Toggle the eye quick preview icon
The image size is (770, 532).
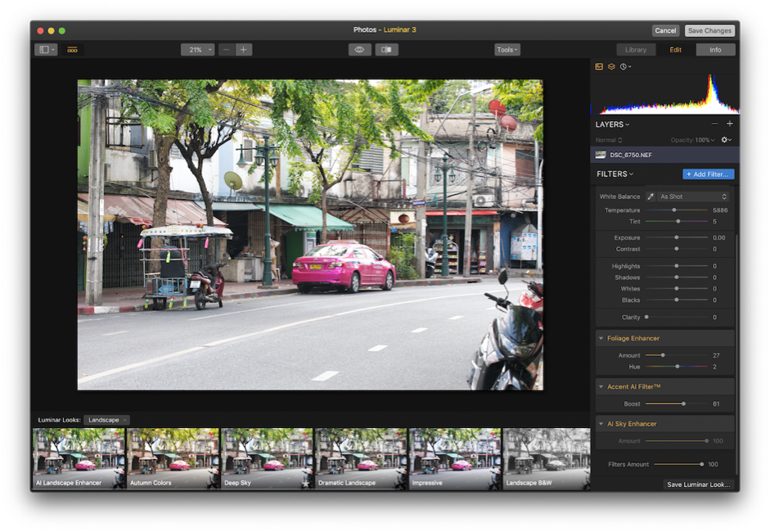tap(359, 50)
